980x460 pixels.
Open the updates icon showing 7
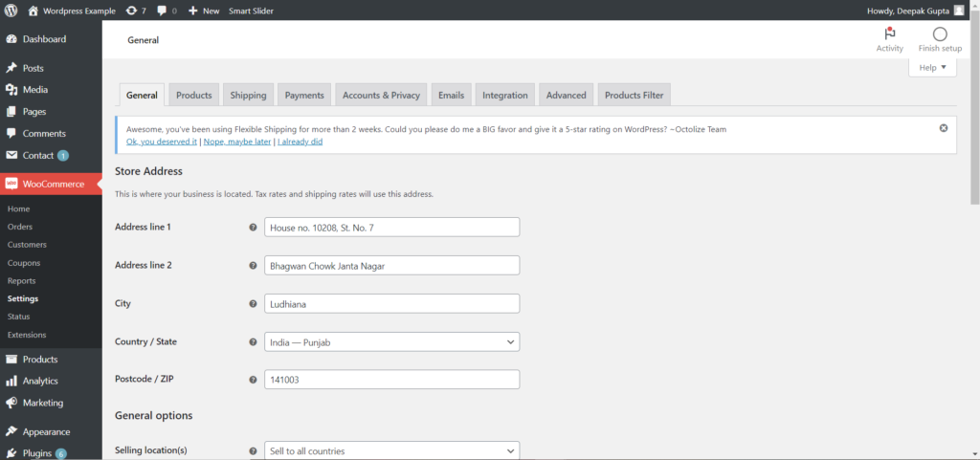pos(131,11)
